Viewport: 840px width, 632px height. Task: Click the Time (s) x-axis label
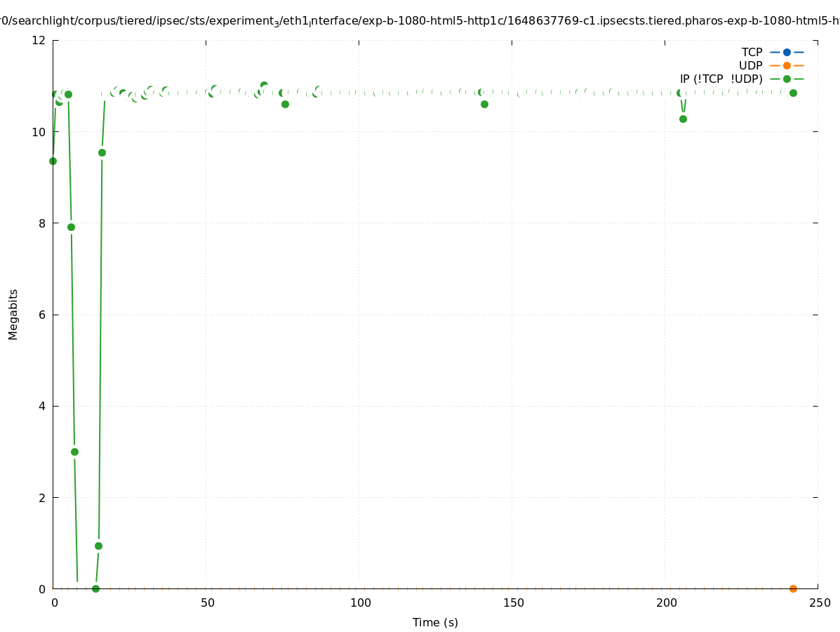tap(435, 622)
